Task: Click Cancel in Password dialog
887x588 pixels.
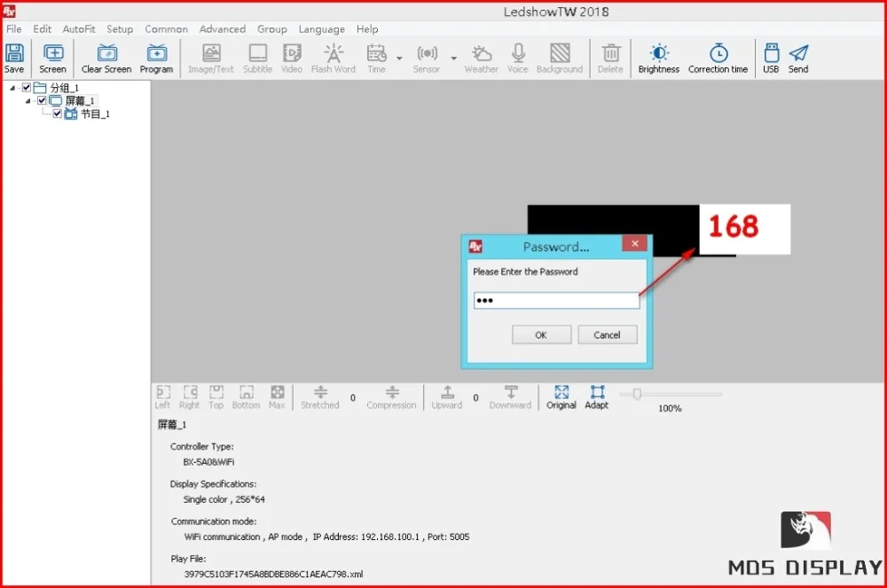Action: point(607,334)
